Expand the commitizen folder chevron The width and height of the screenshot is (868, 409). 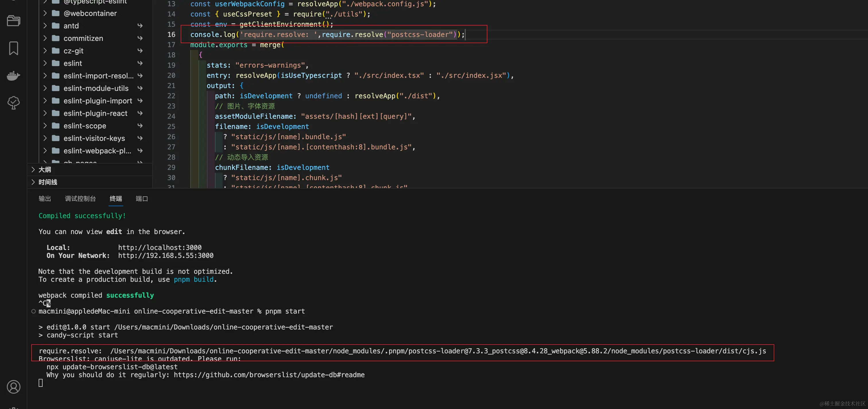(x=45, y=38)
